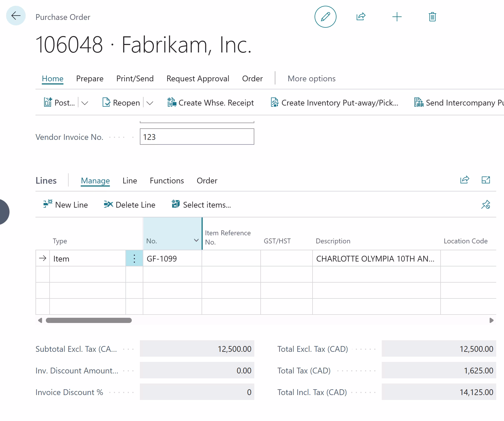Click the New Line button
This screenshot has width=504, height=421.
coord(65,205)
